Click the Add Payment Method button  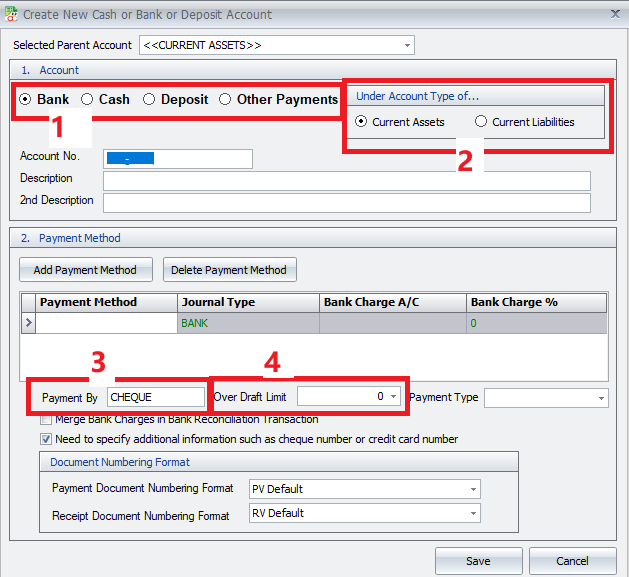point(85,270)
